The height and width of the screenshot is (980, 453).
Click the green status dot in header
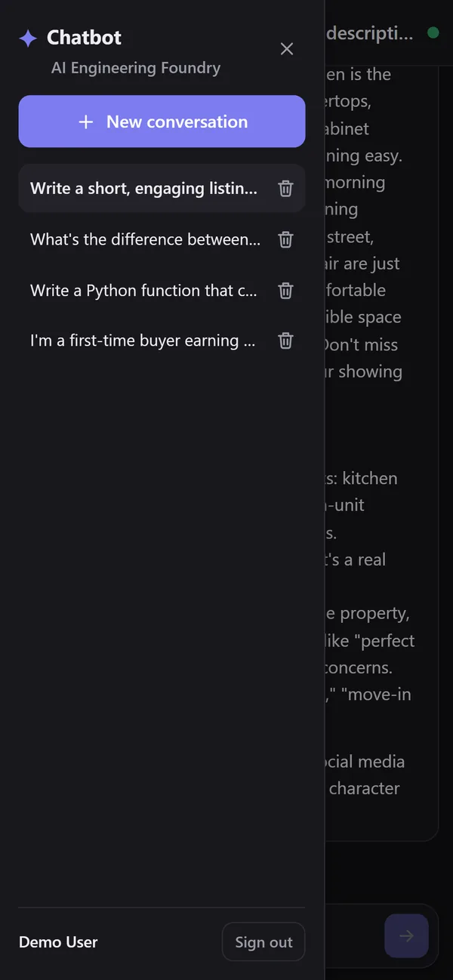[433, 32]
